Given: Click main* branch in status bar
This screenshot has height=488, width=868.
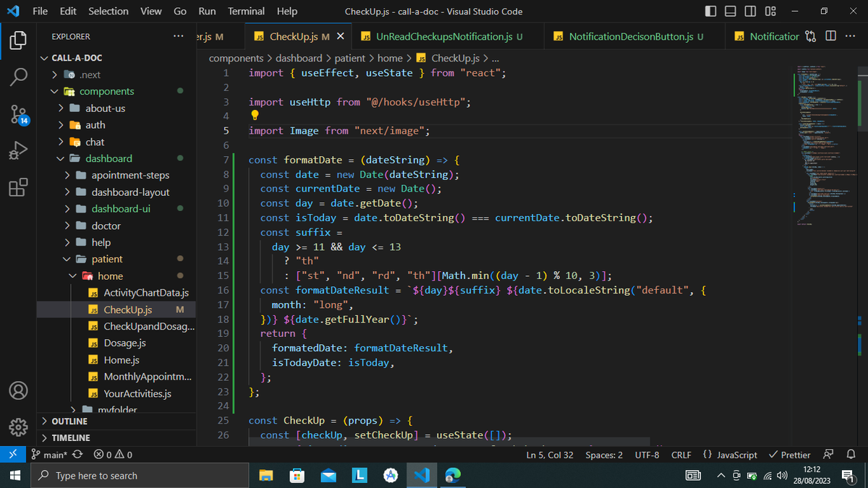Looking at the screenshot, I should click(x=49, y=455).
